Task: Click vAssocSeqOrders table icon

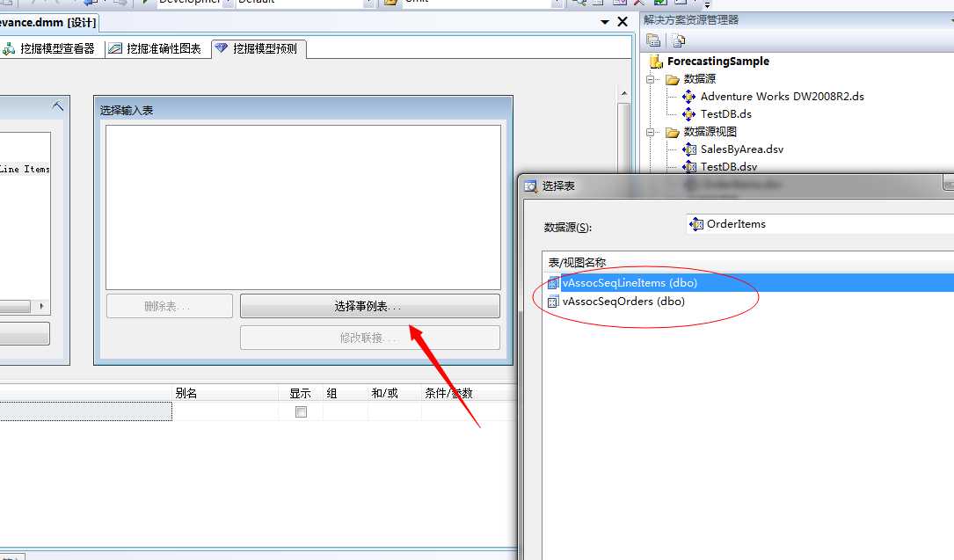Action: (x=553, y=302)
